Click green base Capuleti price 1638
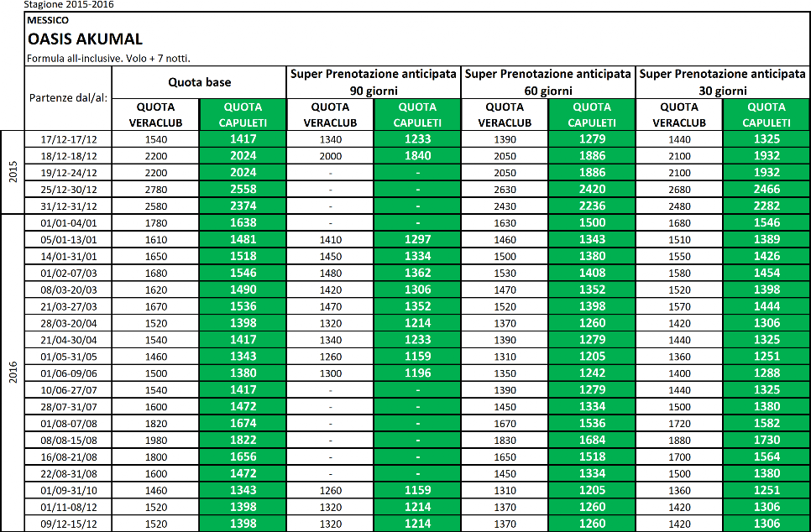This screenshot has width=811, height=532. coord(243,223)
